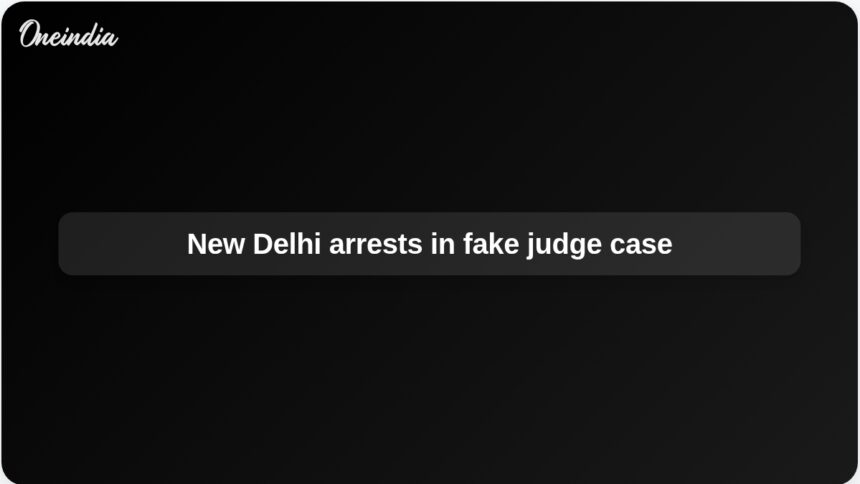Click the word "case" ending the headline
Image resolution: width=860 pixels, height=484 pixels.
click(x=641, y=245)
